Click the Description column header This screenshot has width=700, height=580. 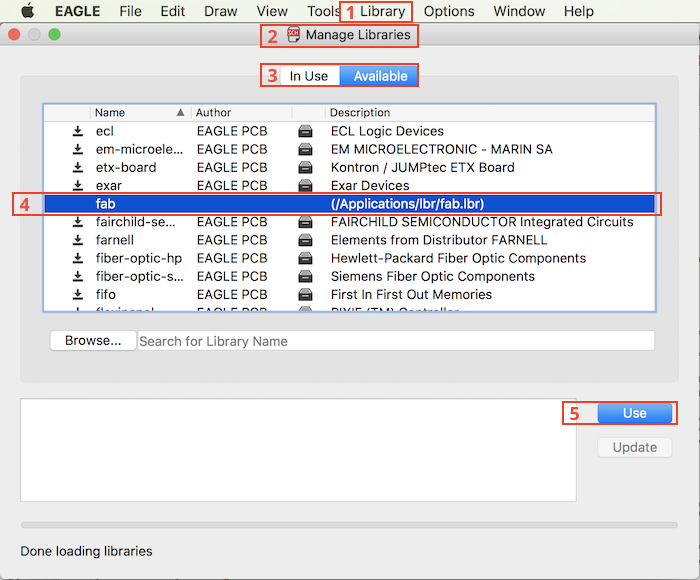(x=490, y=113)
